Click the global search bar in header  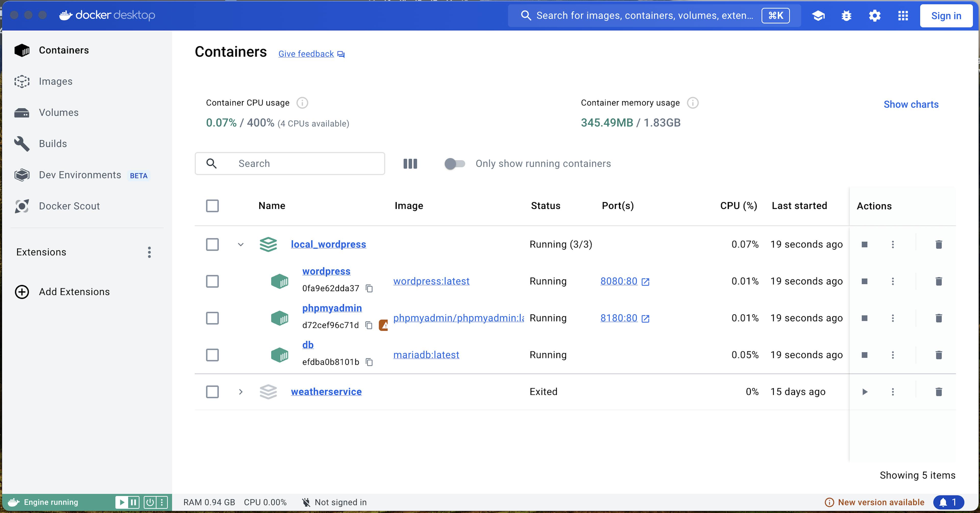(654, 16)
